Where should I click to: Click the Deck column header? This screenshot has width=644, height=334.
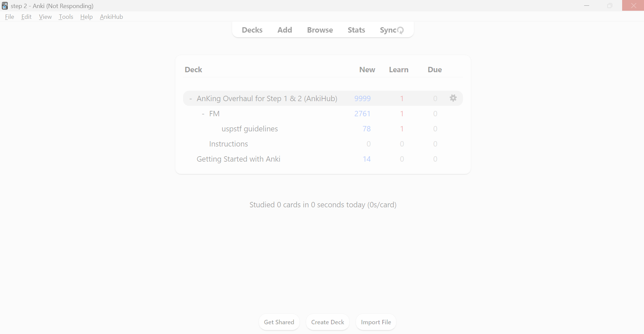pos(193,70)
